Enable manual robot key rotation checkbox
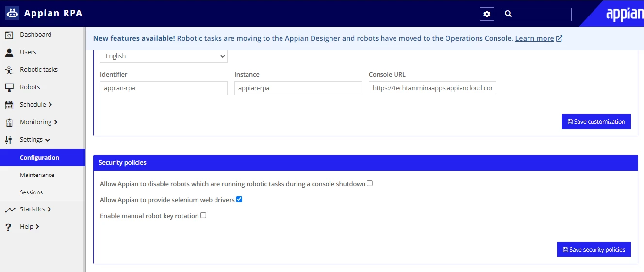This screenshot has width=644, height=272. pos(203,215)
